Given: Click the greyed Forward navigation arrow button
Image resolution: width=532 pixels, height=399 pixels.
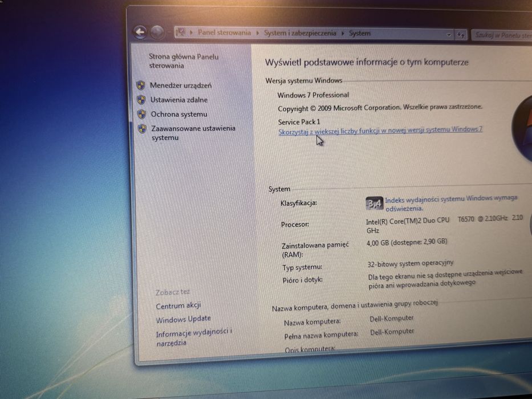Looking at the screenshot, I should point(157,32).
